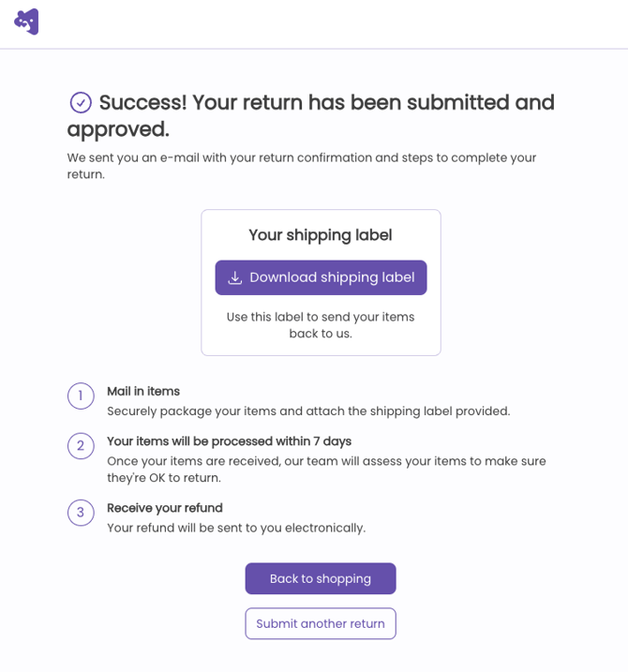
Task: Click the step 1 number circle
Action: [81, 396]
